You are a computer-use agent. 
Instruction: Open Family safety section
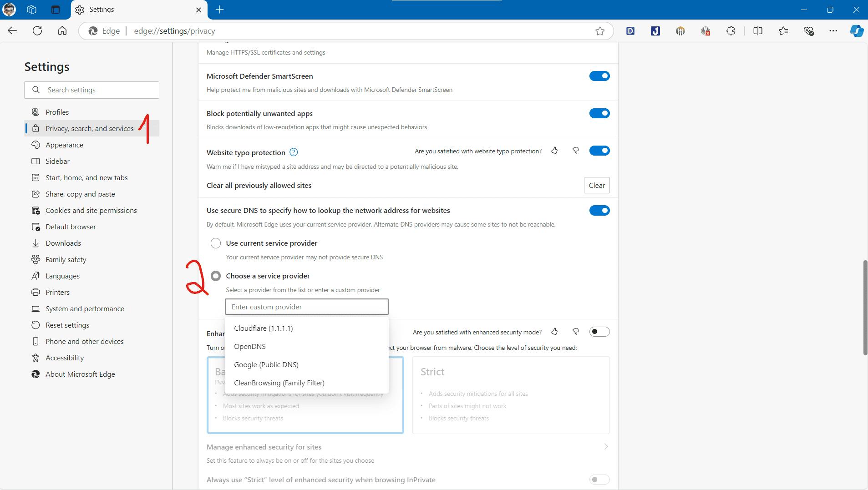click(91, 259)
